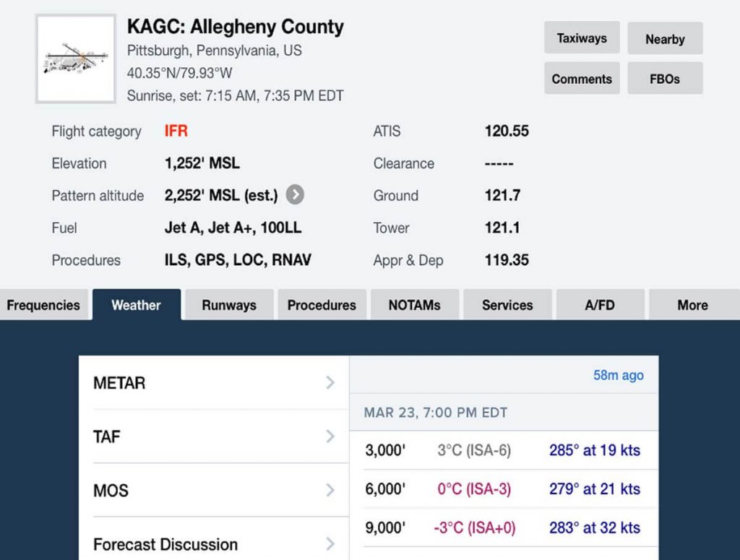Image resolution: width=740 pixels, height=560 pixels.
Task: Open the Procedures tab
Action: click(322, 305)
